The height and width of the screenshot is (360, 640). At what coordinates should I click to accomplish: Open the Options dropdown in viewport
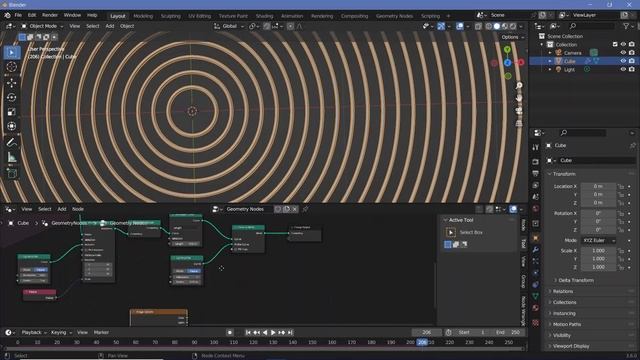pyautogui.click(x=512, y=37)
